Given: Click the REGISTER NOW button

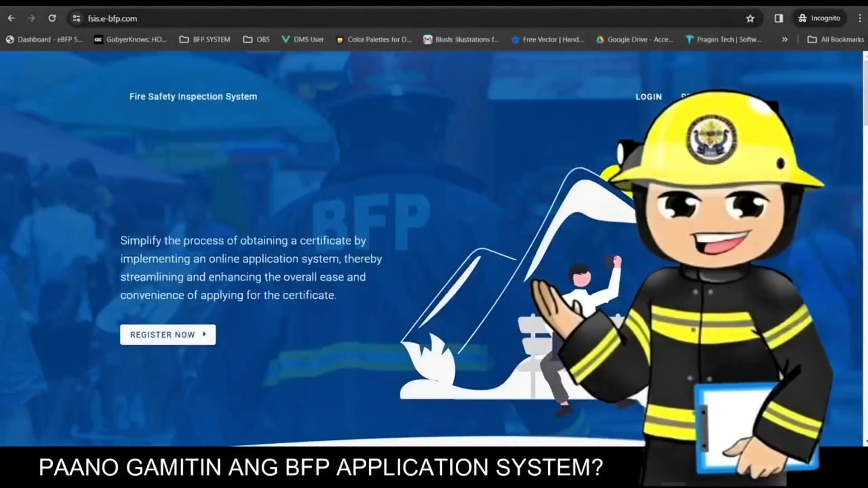Looking at the screenshot, I should (x=168, y=334).
